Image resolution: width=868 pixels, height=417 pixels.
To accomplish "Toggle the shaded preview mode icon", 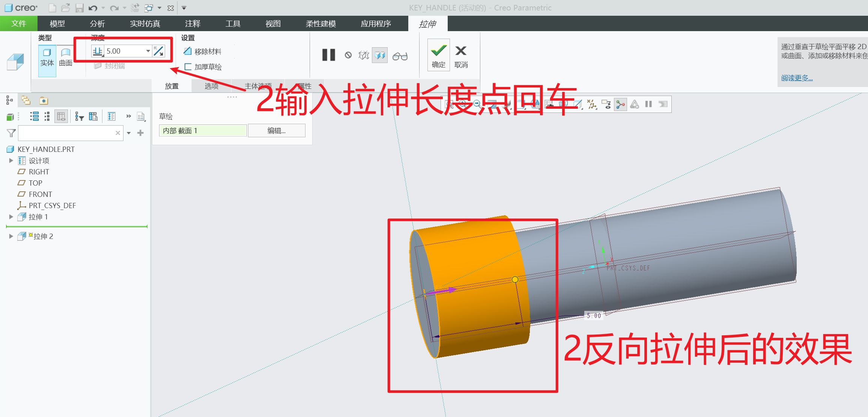I will (x=379, y=55).
